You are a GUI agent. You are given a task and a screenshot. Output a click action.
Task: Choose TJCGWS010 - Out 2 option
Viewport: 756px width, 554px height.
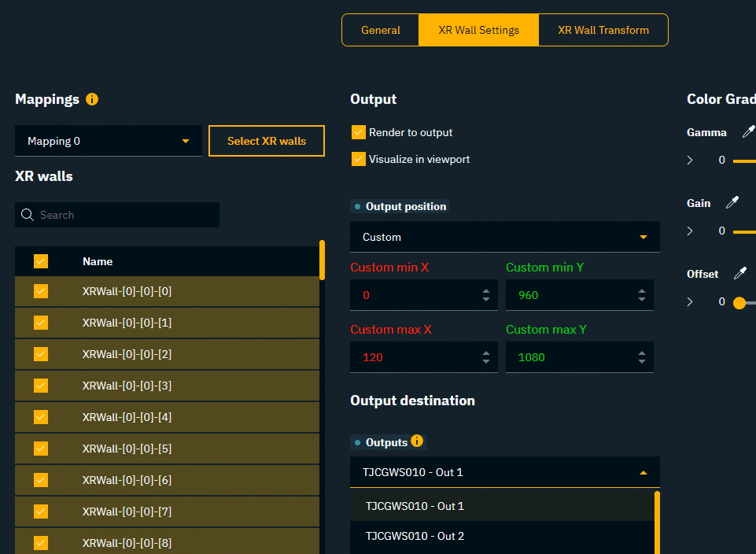(415, 536)
